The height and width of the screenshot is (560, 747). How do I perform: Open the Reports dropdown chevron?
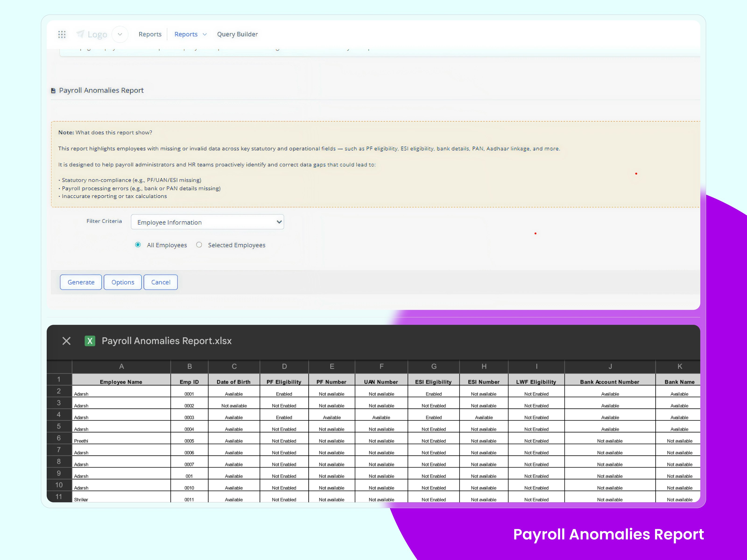pos(205,35)
